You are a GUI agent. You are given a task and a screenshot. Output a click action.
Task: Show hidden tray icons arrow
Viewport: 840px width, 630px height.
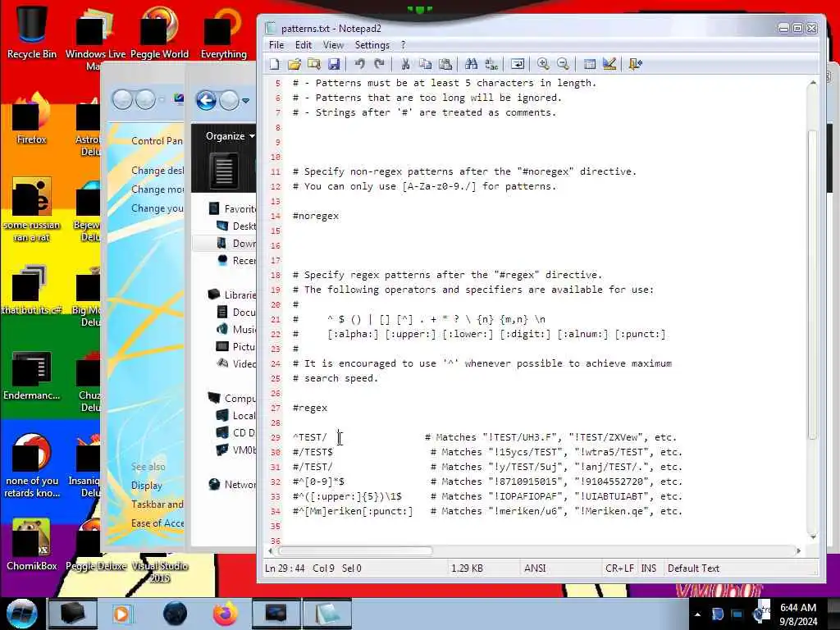click(697, 614)
